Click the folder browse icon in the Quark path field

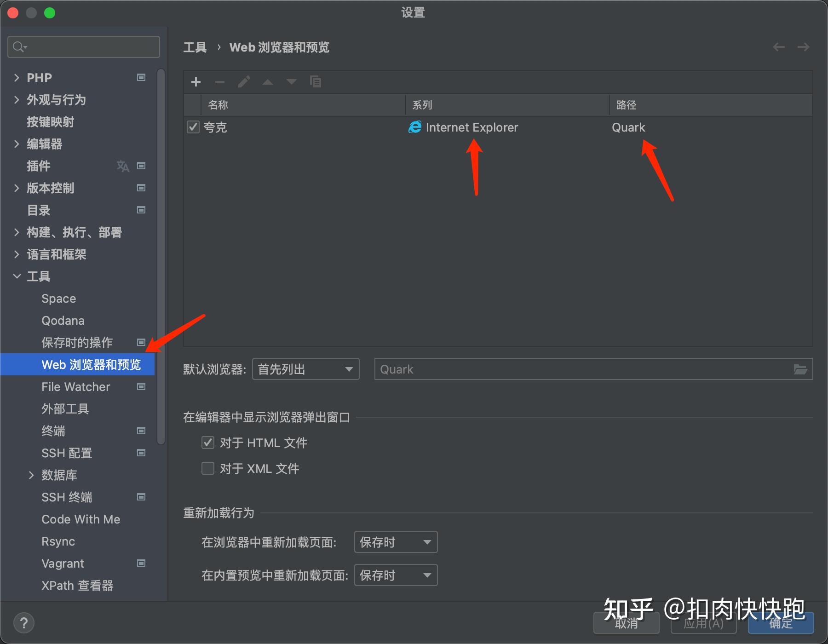800,369
